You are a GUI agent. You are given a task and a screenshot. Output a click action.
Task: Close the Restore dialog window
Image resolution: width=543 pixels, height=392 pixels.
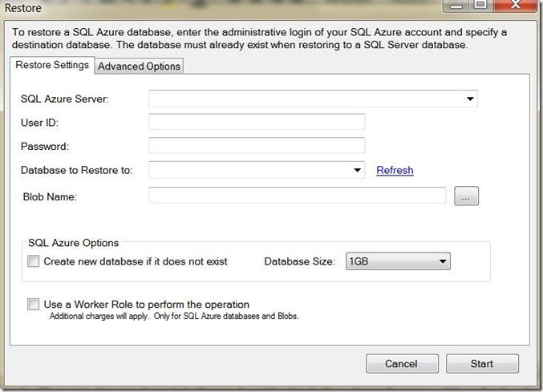[x=515, y=5]
